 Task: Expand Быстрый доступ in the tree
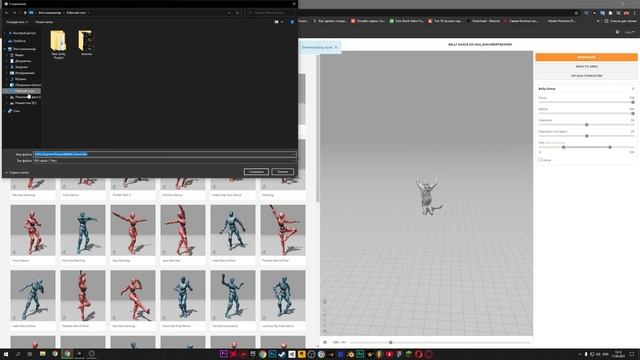click(x=5, y=33)
